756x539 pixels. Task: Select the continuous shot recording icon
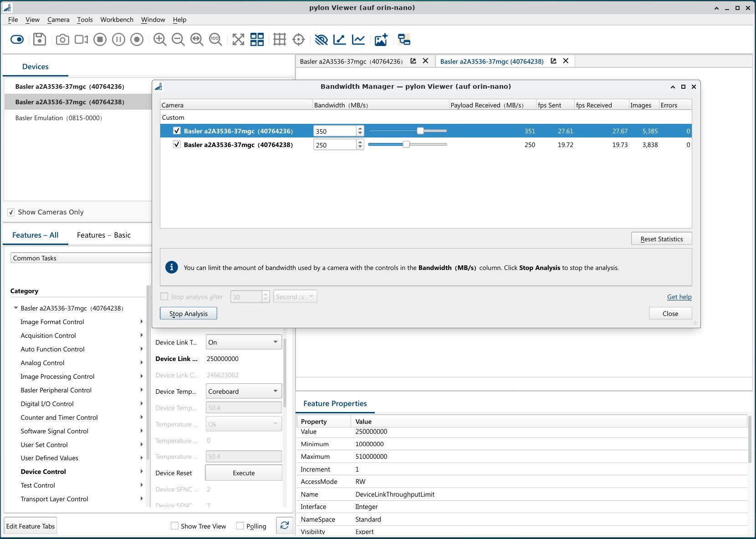point(82,40)
